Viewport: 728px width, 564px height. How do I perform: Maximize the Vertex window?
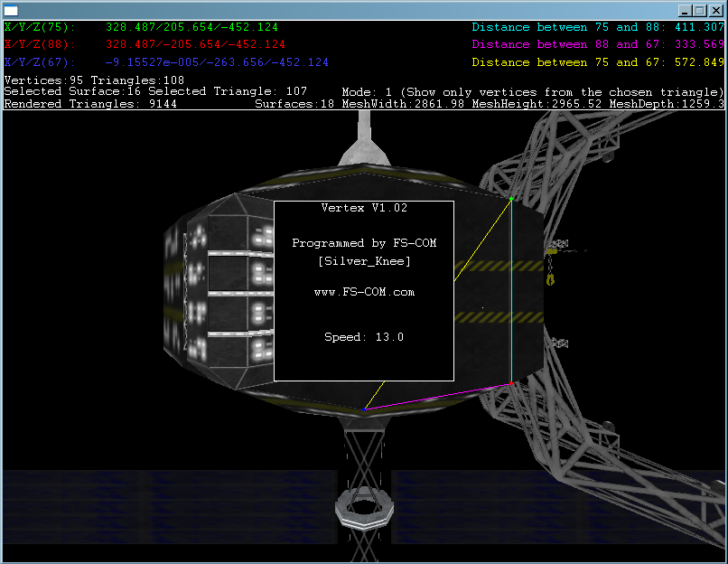(x=700, y=10)
